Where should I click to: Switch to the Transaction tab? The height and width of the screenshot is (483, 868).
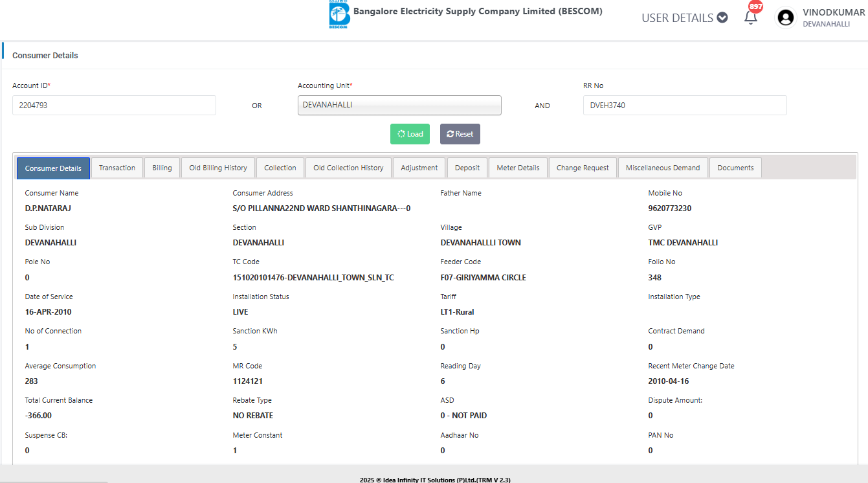[x=117, y=168]
